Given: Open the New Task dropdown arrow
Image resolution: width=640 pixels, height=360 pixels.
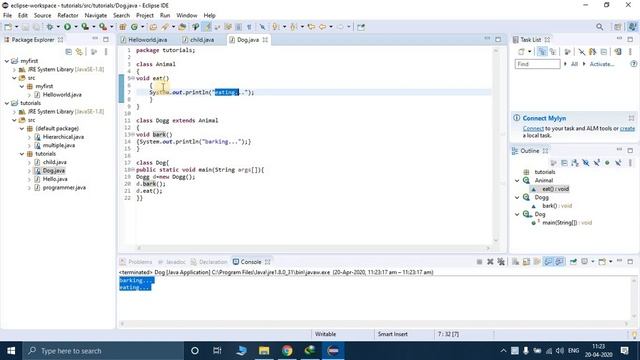Looking at the screenshot, I should pos(530,52).
